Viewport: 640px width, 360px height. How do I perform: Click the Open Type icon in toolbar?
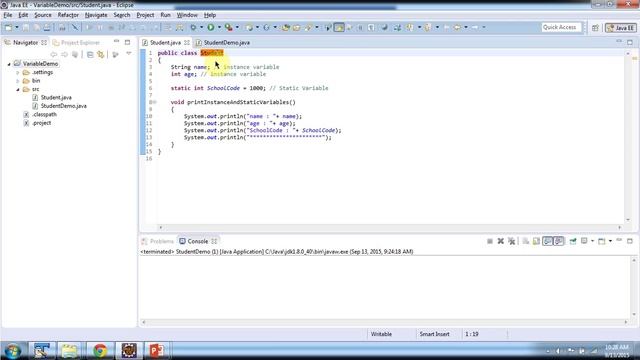[285, 27]
